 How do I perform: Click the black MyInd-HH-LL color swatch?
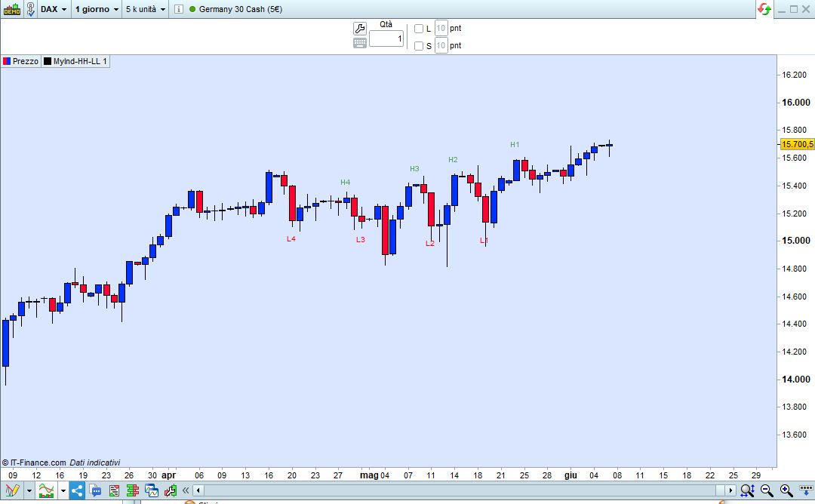48,61
